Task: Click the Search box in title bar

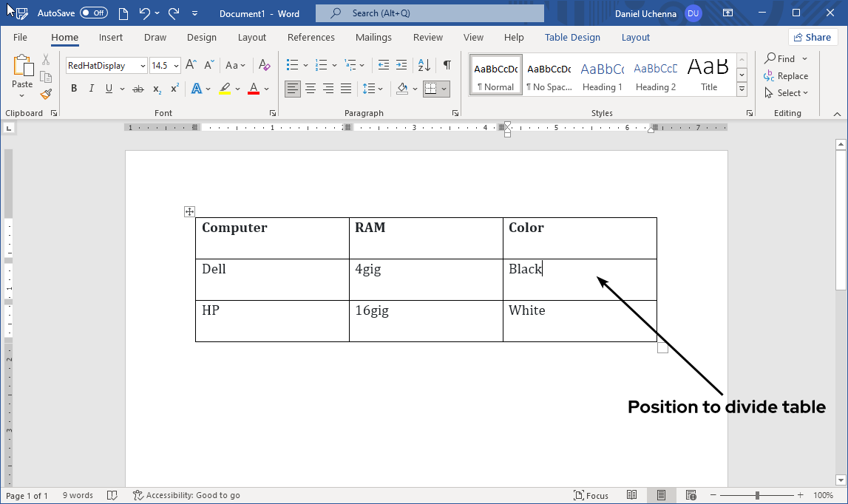Action: (430, 13)
